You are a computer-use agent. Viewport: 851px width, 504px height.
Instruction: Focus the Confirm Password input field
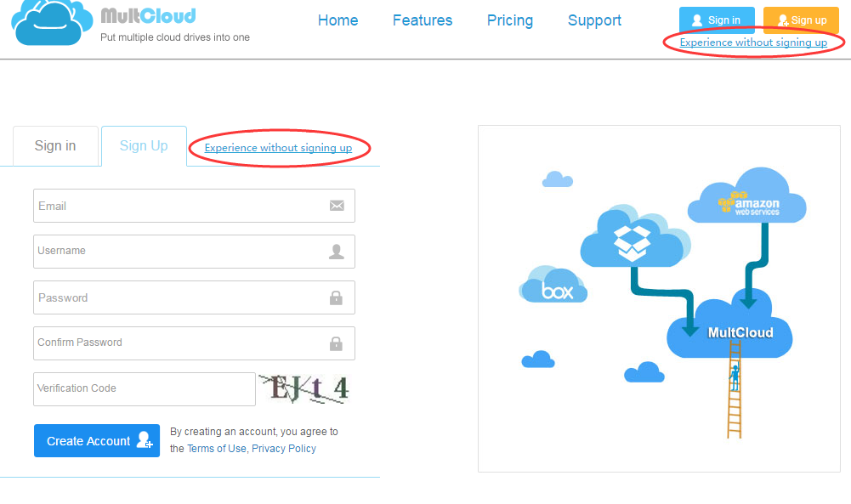(195, 343)
